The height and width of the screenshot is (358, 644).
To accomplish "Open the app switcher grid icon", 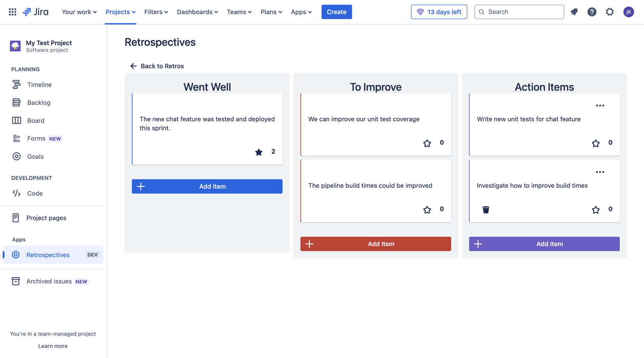I will click(x=12, y=12).
